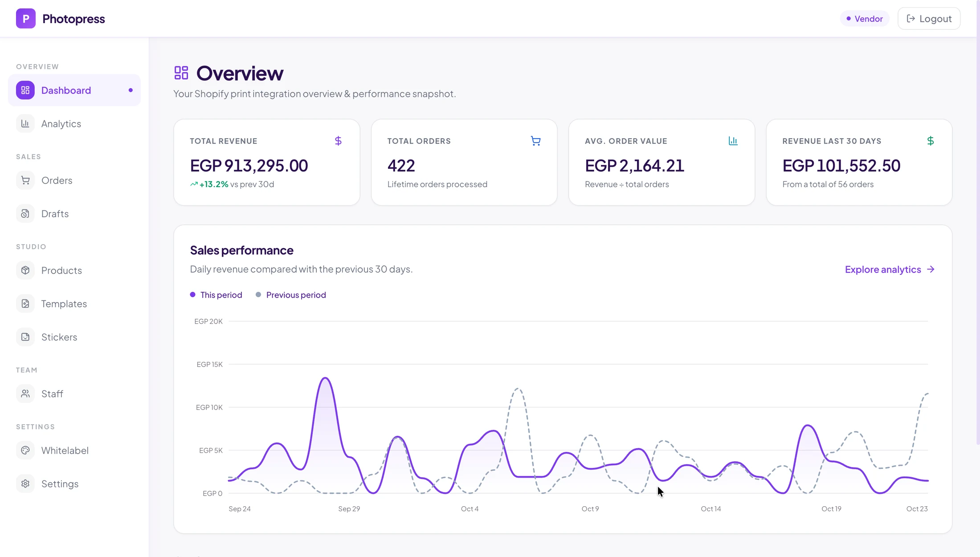Image resolution: width=980 pixels, height=557 pixels.
Task: Go to Analytics in the sidebar
Action: [74, 123]
